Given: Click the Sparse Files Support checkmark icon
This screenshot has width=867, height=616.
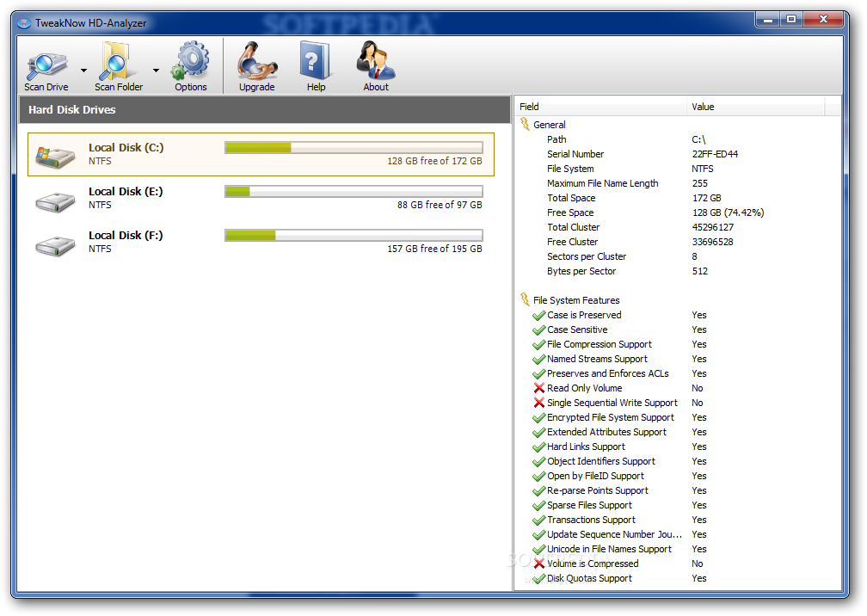Looking at the screenshot, I should coord(538,505).
